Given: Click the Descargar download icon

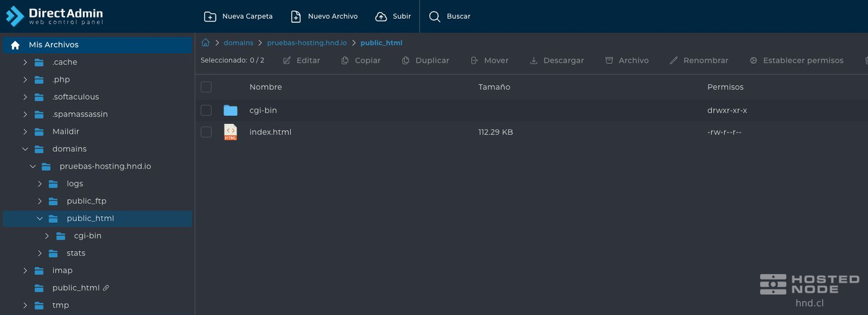Looking at the screenshot, I should point(533,61).
